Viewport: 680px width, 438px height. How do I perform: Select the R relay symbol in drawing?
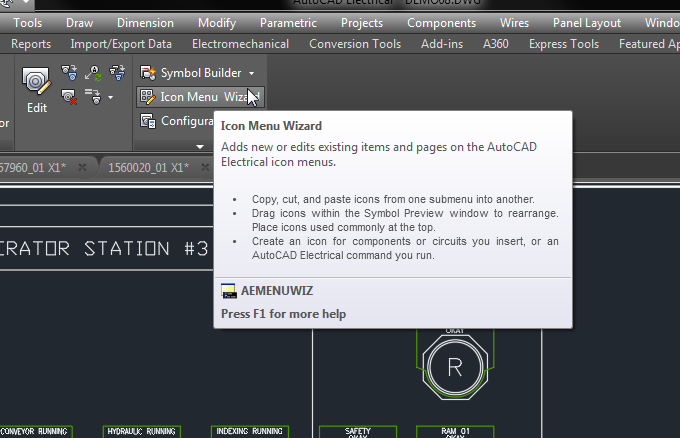[455, 367]
